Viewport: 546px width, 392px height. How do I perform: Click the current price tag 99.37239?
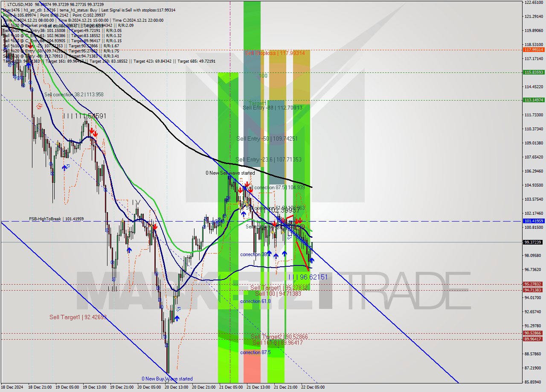click(x=533, y=242)
